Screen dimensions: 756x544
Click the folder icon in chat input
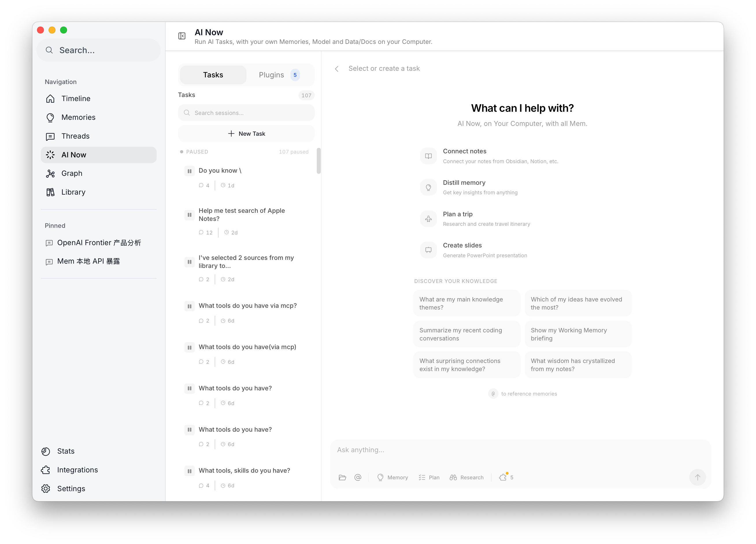[x=342, y=477]
